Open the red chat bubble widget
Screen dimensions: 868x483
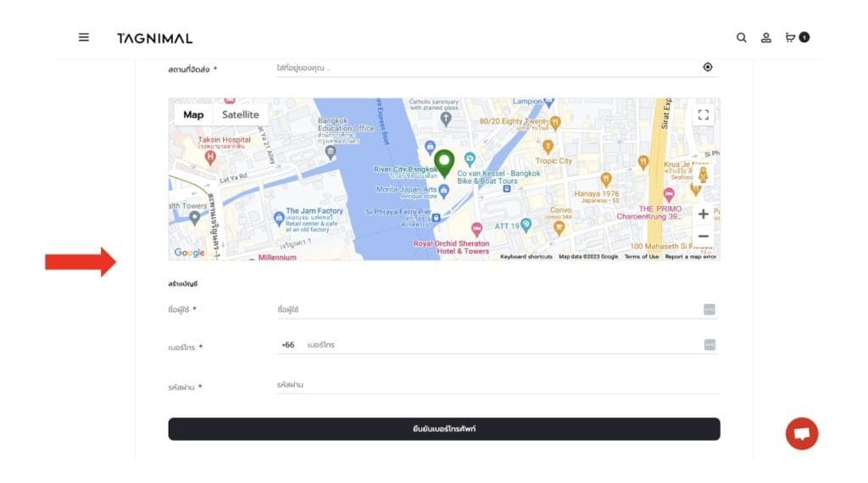(801, 434)
